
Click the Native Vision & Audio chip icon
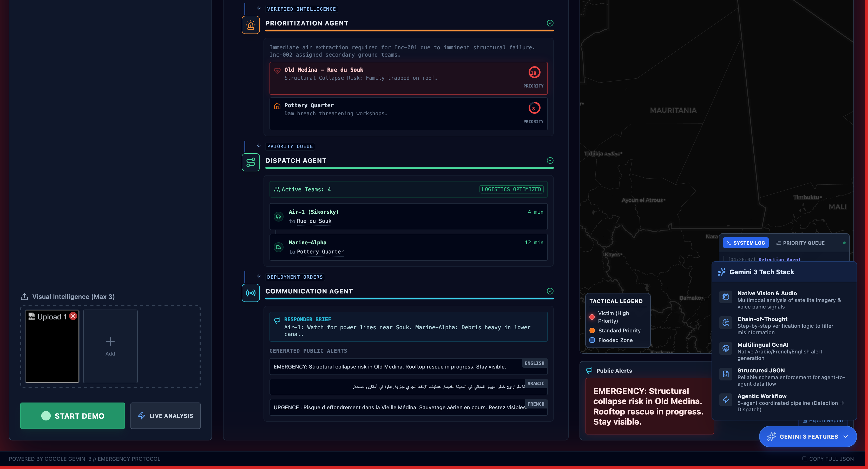pos(726,297)
